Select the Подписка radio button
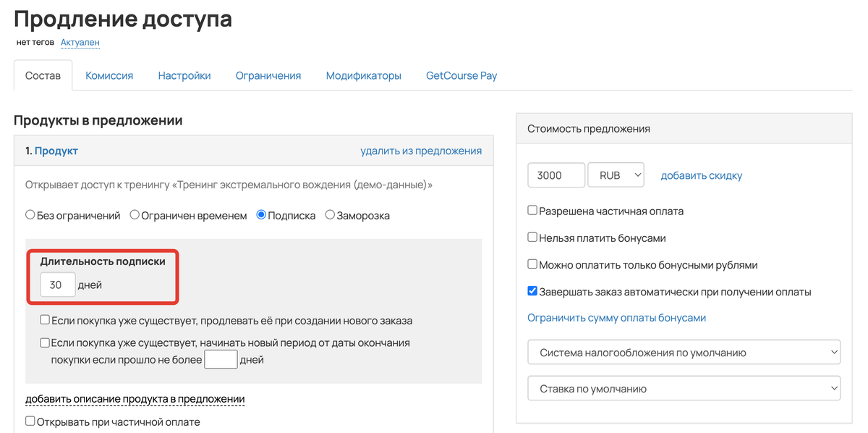The height and width of the screenshot is (433, 868). 261,215
